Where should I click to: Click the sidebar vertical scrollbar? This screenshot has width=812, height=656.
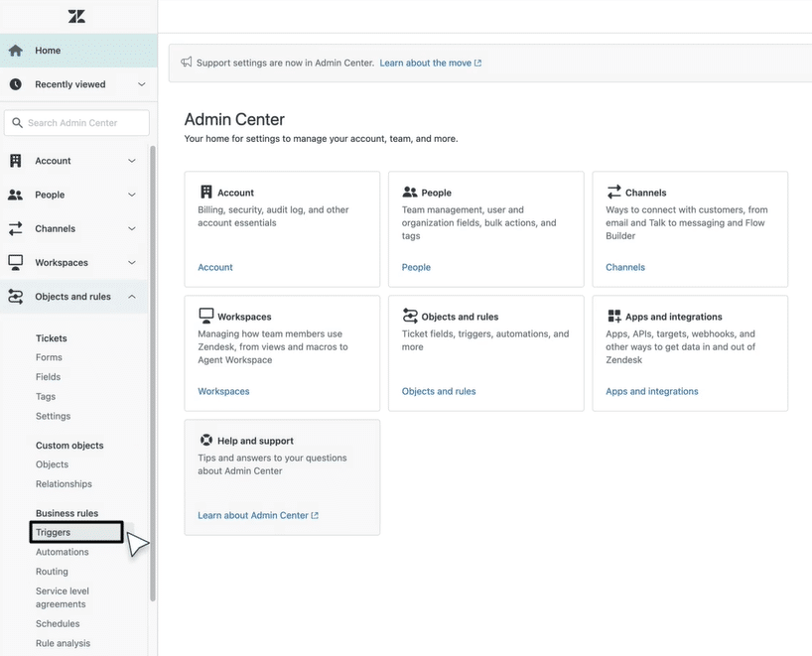153,373
